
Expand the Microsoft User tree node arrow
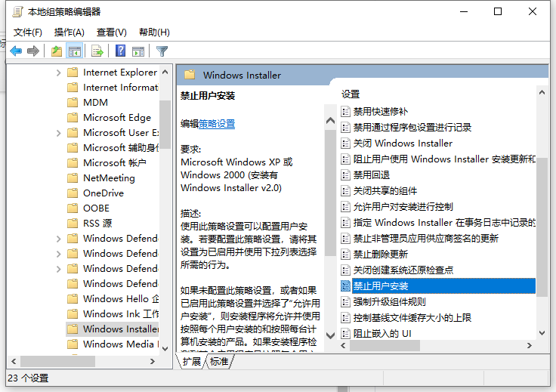[x=59, y=133]
